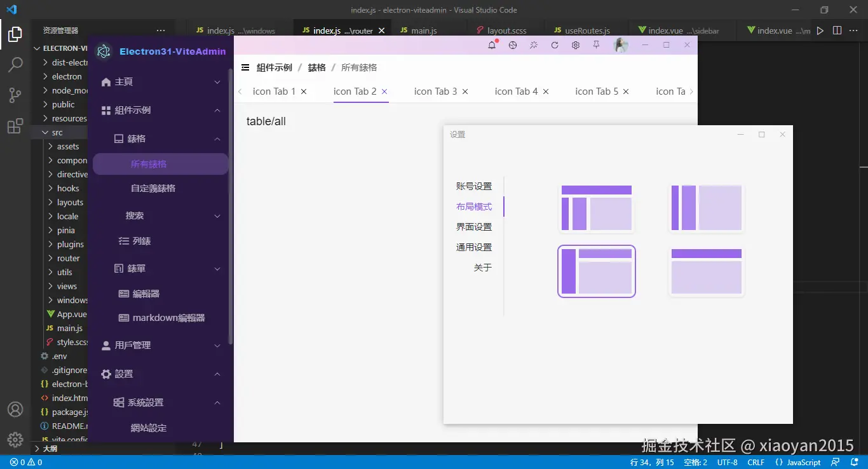Expand the 搜索 menu item
868x469 pixels.
[160, 215]
